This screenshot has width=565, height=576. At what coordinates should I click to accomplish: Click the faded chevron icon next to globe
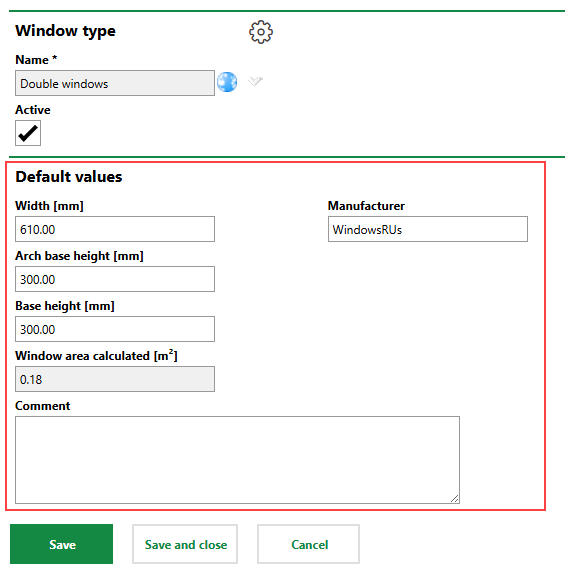point(255,81)
